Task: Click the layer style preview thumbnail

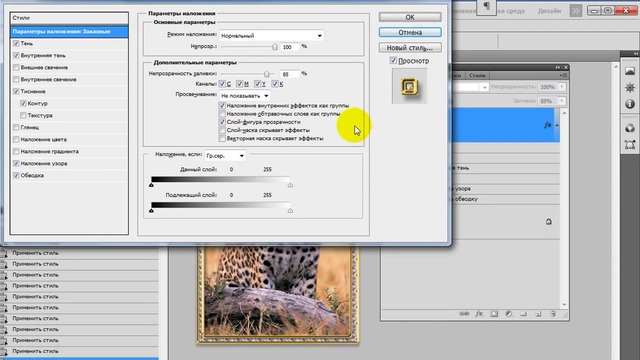Action: point(409,86)
